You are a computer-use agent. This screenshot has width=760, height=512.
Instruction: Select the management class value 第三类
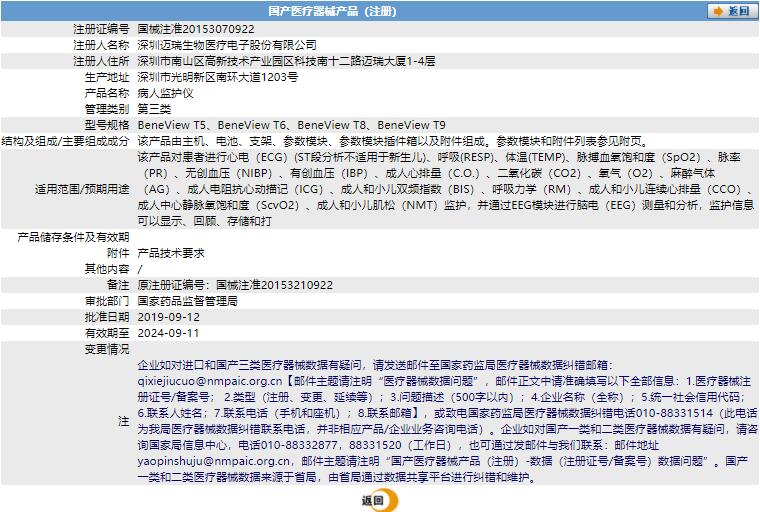[154, 109]
